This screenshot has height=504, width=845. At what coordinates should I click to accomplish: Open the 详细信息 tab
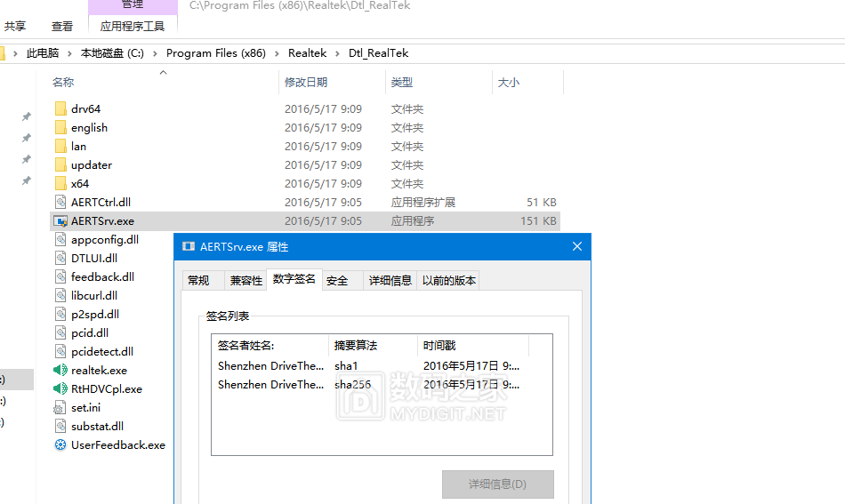click(x=390, y=280)
